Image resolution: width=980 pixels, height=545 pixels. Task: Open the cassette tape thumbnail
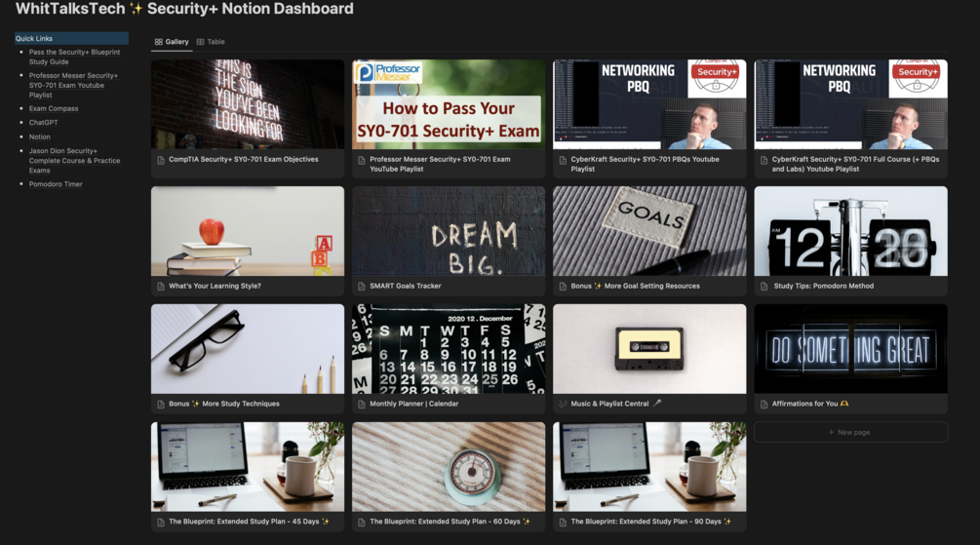click(x=649, y=349)
